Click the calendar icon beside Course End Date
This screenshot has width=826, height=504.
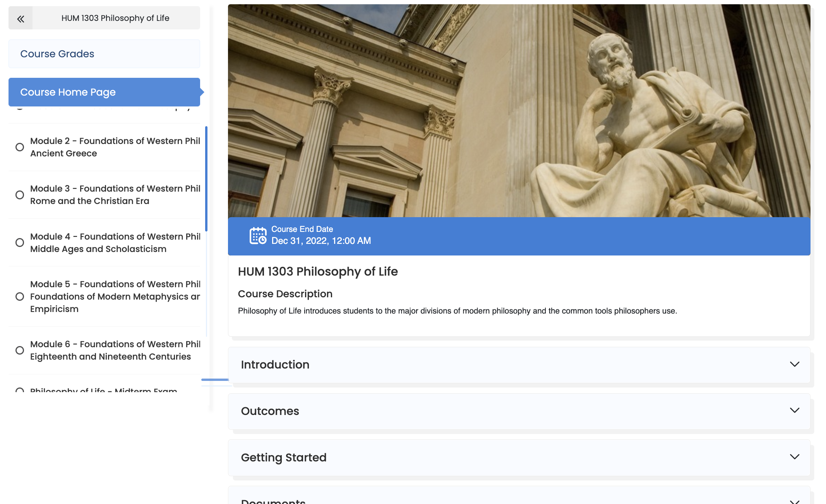coord(258,235)
